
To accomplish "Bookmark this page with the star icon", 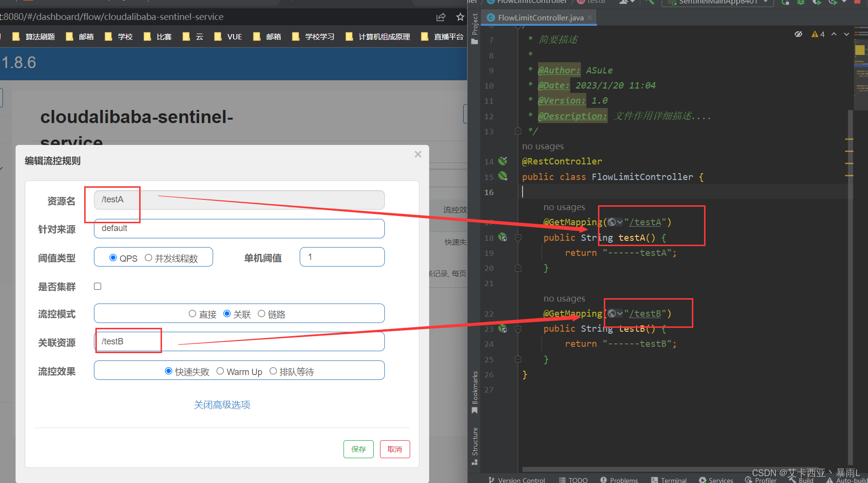I will tap(460, 17).
